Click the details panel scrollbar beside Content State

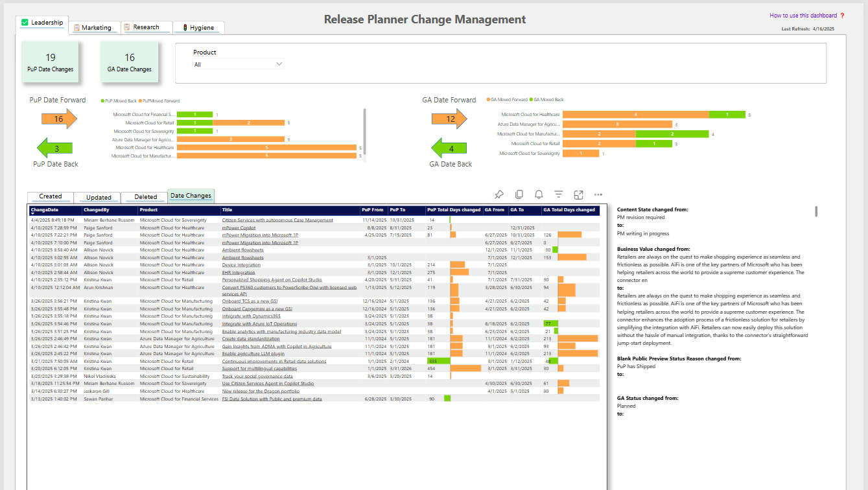[x=816, y=211]
